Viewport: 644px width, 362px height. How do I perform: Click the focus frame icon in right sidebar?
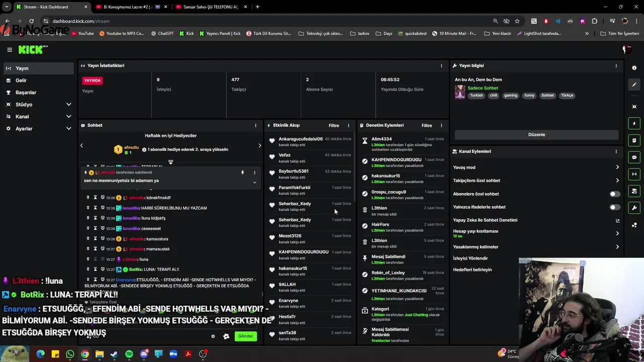click(634, 107)
